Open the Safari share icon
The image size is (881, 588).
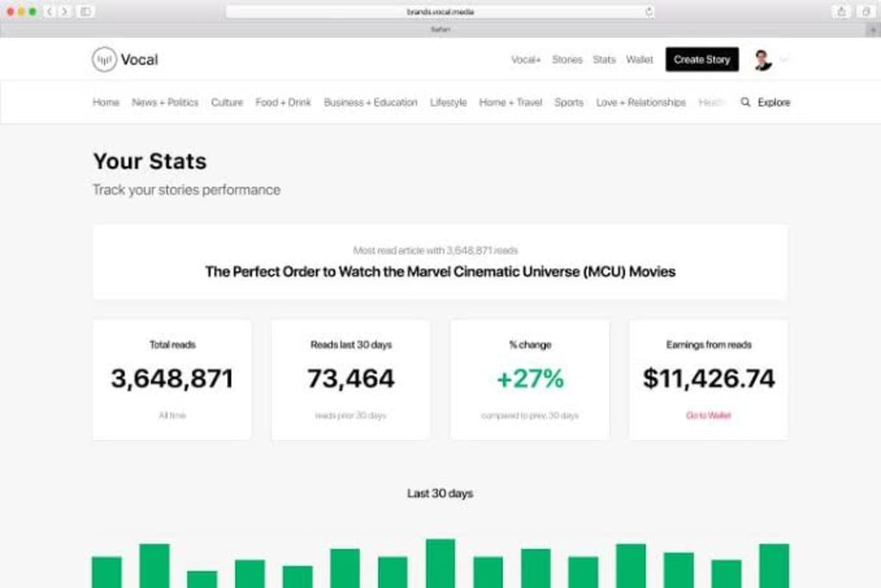841,11
